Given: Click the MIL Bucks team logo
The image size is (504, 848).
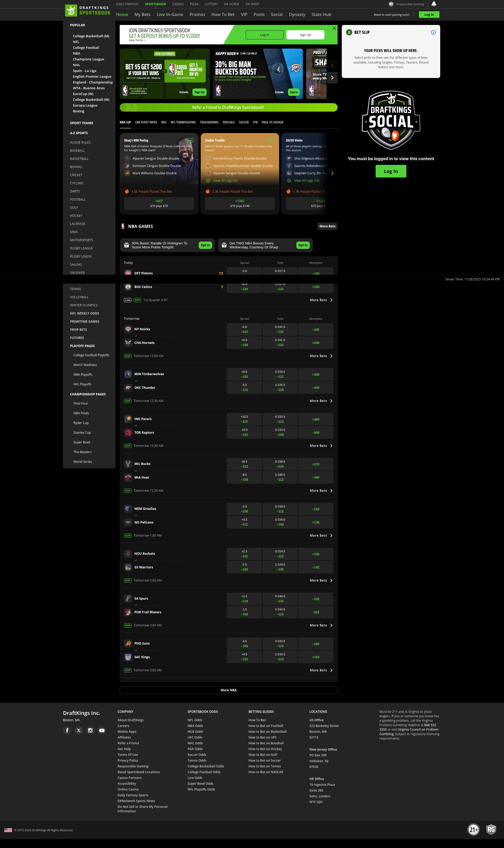Looking at the screenshot, I should coord(128,464).
